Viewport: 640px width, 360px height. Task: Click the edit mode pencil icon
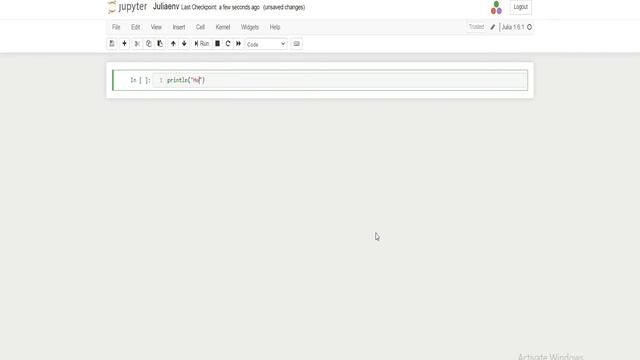click(x=493, y=27)
